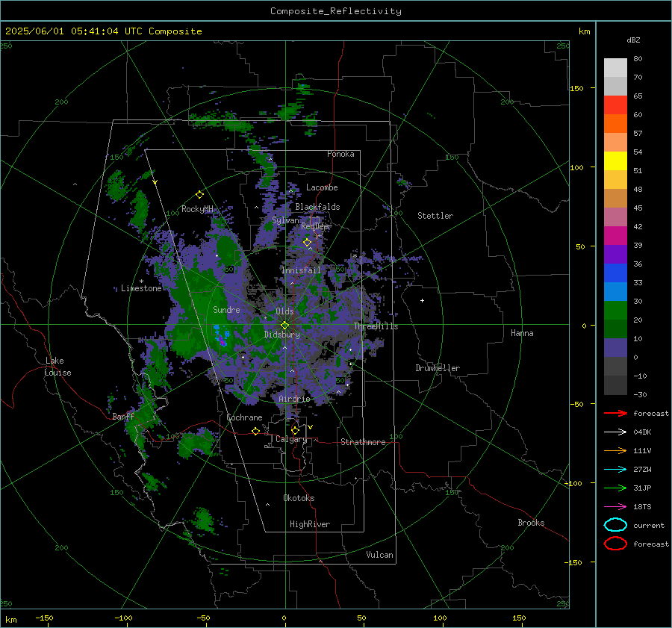Screen dimensions: 672x628
Task: Click the red forecast ellipse icon
Action: pyautogui.click(x=615, y=544)
